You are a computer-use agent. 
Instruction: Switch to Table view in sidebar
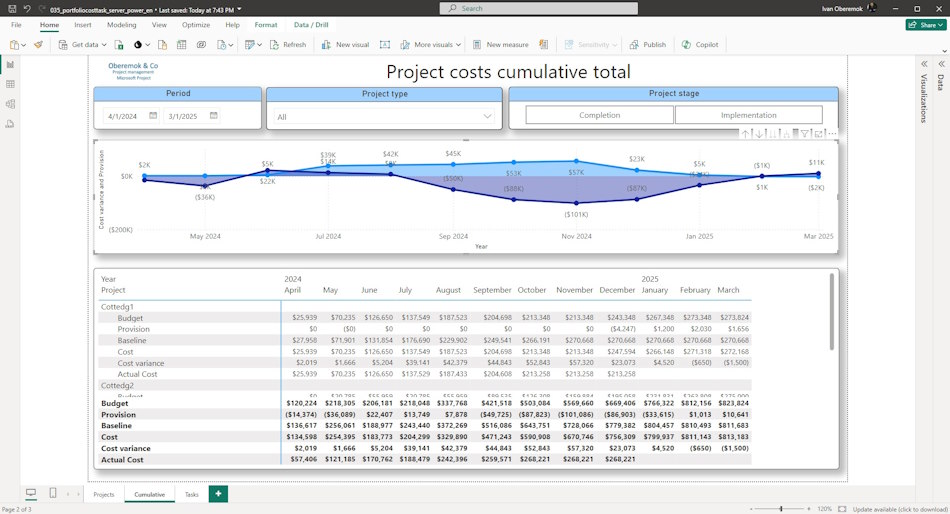[10, 84]
